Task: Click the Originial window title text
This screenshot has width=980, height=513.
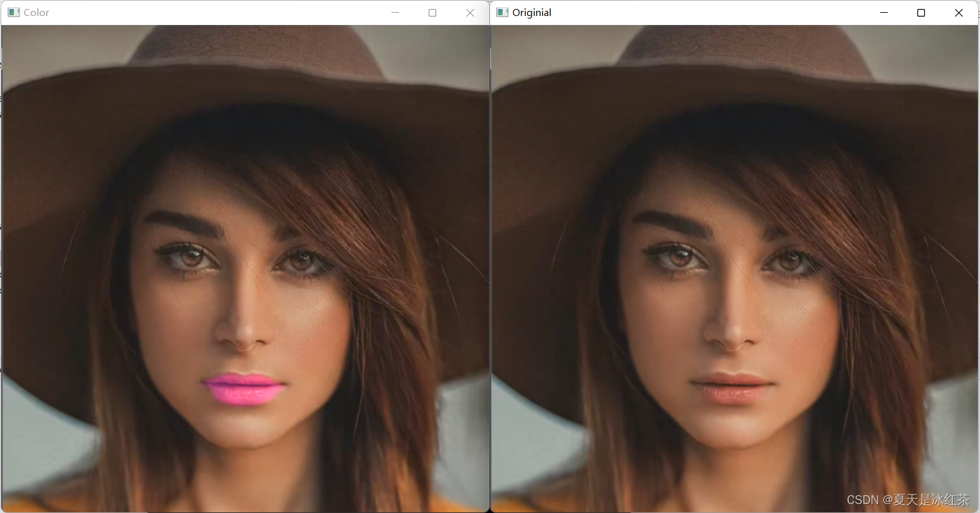Action: point(532,13)
